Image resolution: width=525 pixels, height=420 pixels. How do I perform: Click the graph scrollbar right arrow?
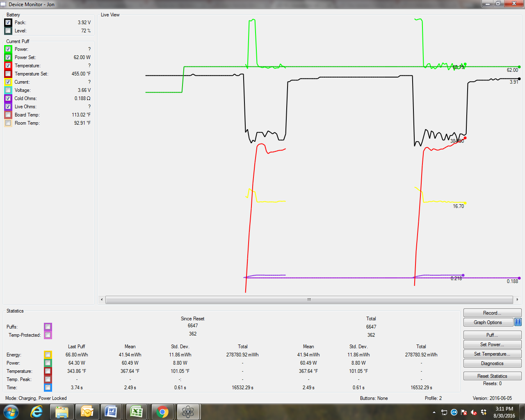[517, 299]
